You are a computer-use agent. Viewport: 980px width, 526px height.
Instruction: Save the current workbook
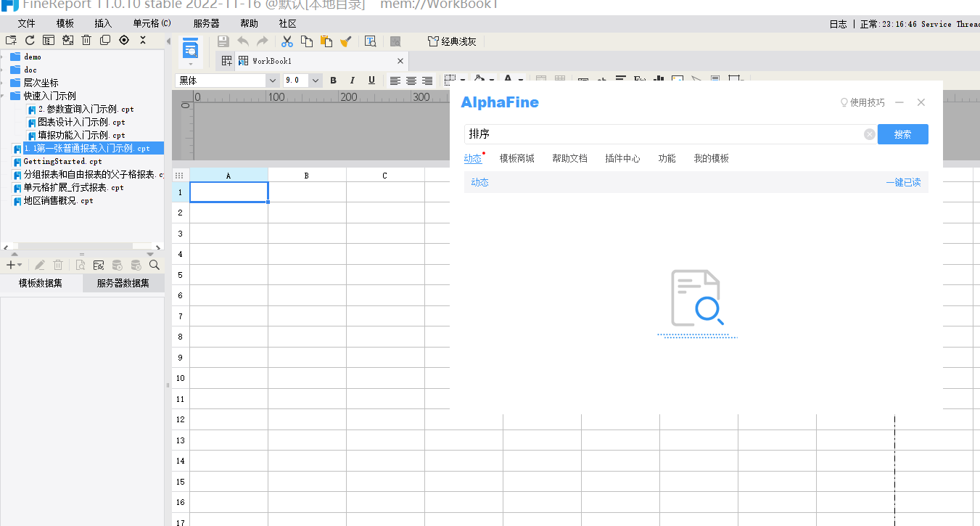(x=223, y=42)
